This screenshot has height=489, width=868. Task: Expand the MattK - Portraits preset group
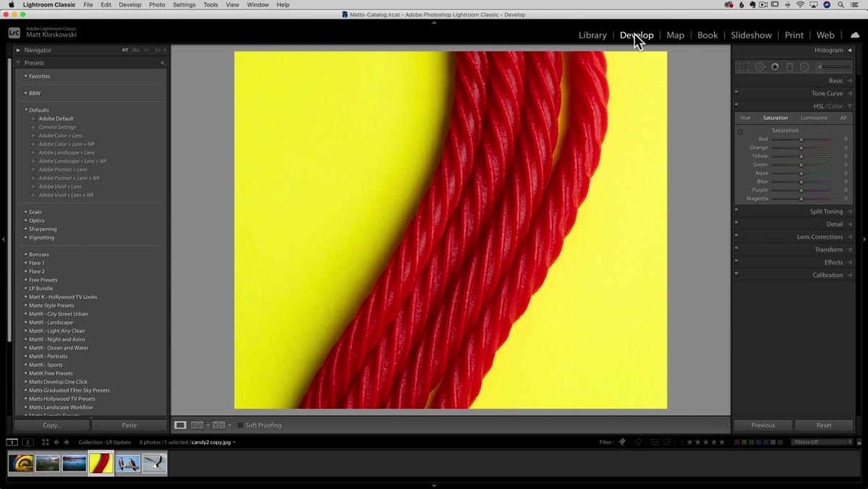26,357
